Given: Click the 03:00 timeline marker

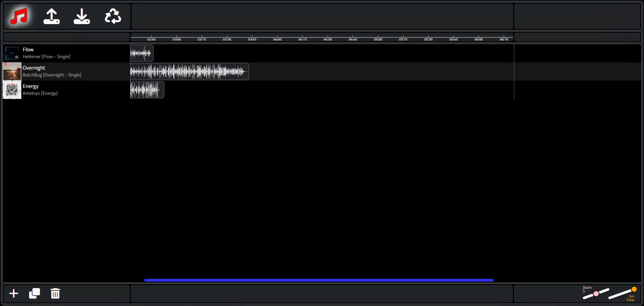Looking at the screenshot, I should (x=176, y=39).
